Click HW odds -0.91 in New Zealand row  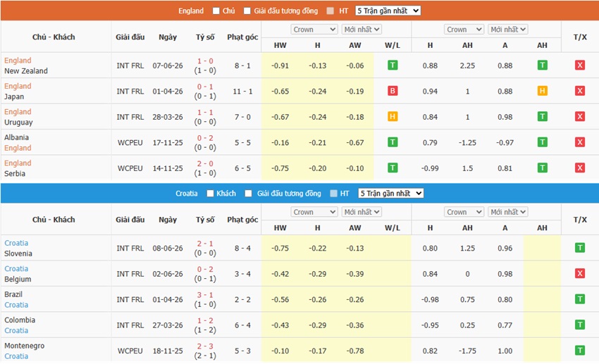coord(280,65)
